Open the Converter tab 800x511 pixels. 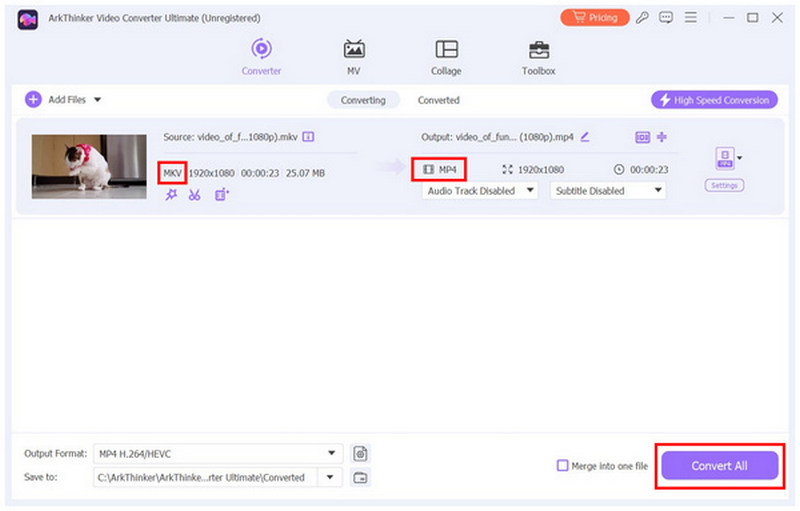pyautogui.click(x=261, y=57)
